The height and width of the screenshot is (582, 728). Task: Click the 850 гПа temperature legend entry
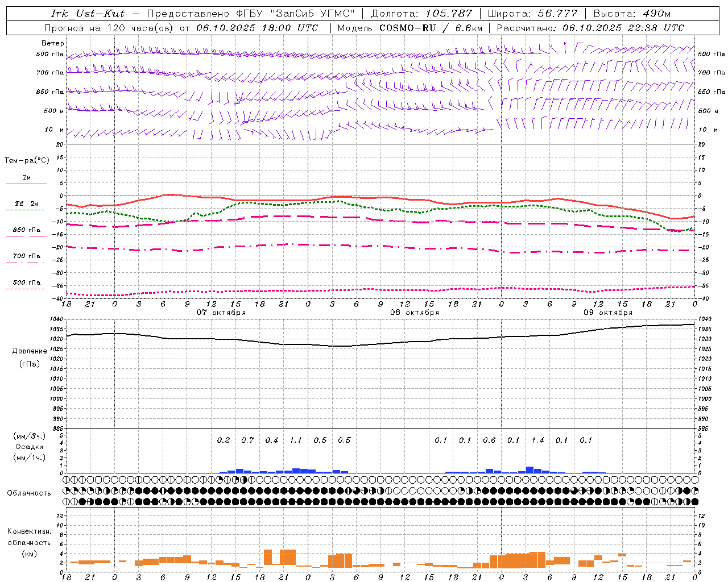coord(27,230)
